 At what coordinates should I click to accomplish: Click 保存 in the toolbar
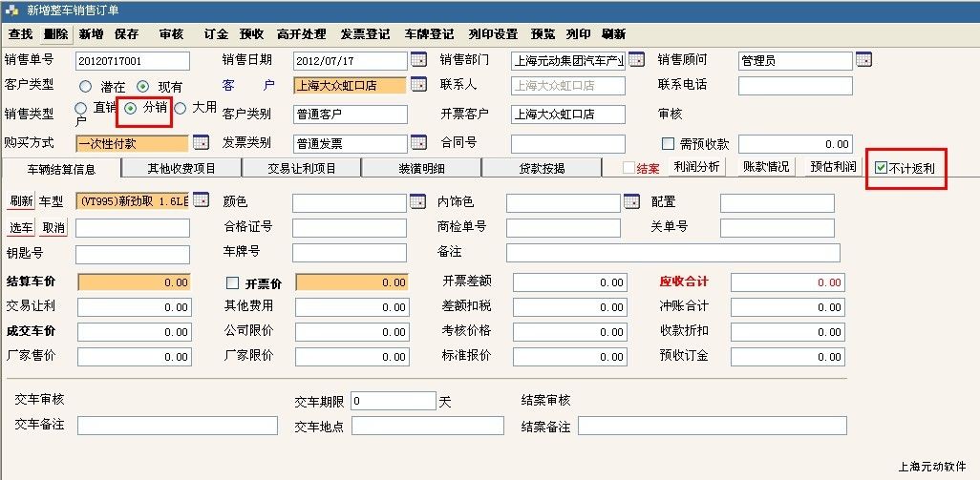coord(126,33)
